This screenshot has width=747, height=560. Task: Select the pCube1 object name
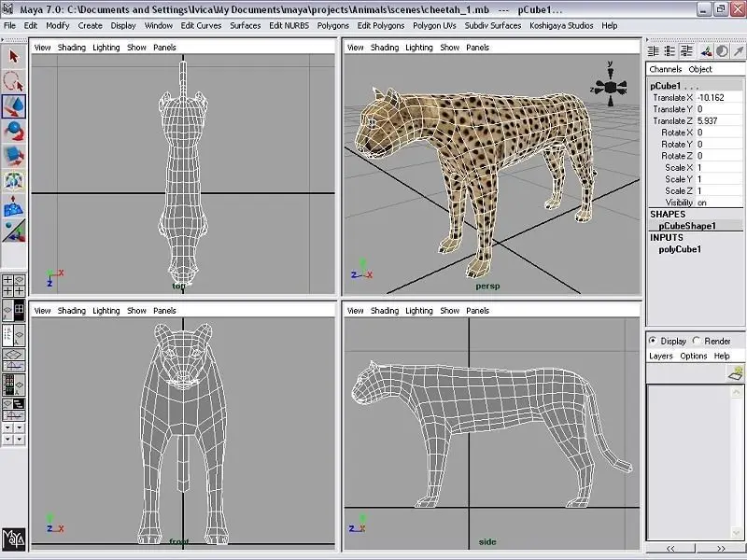coord(665,86)
